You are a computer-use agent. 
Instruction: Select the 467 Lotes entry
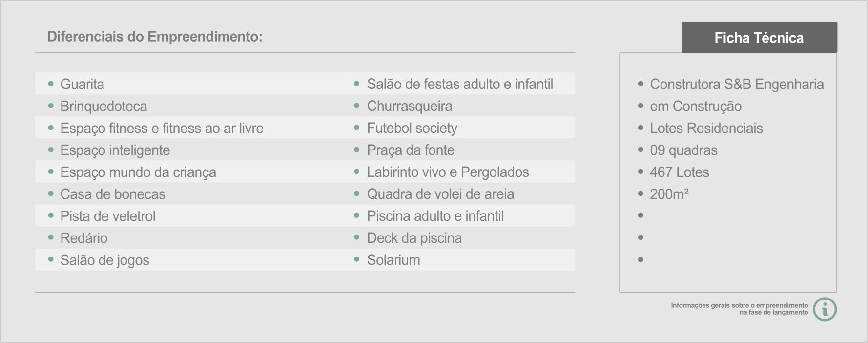pos(679,172)
